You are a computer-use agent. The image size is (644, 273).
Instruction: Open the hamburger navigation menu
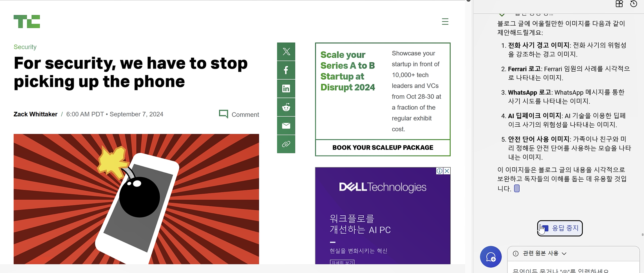tap(445, 22)
